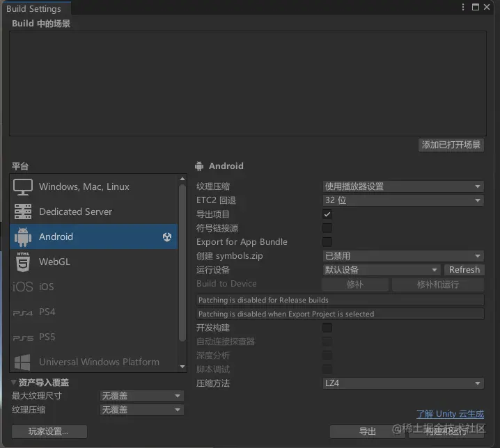Click the 自动连接探查器 checkbox

point(327,342)
